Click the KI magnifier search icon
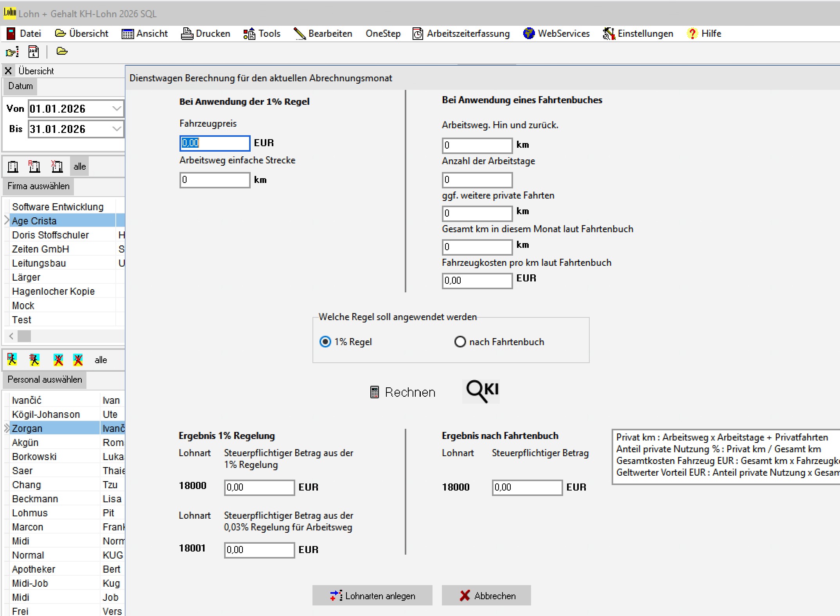Viewport: 840px width, 616px height. click(481, 391)
